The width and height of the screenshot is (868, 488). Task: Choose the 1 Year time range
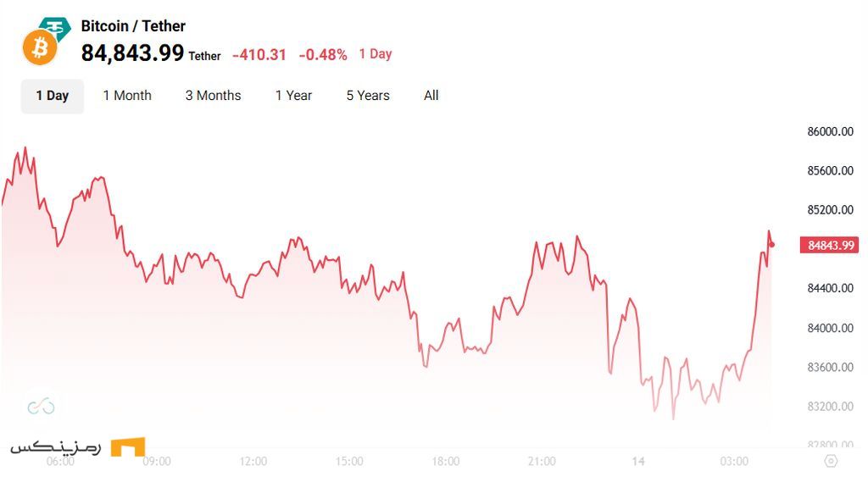pos(293,96)
